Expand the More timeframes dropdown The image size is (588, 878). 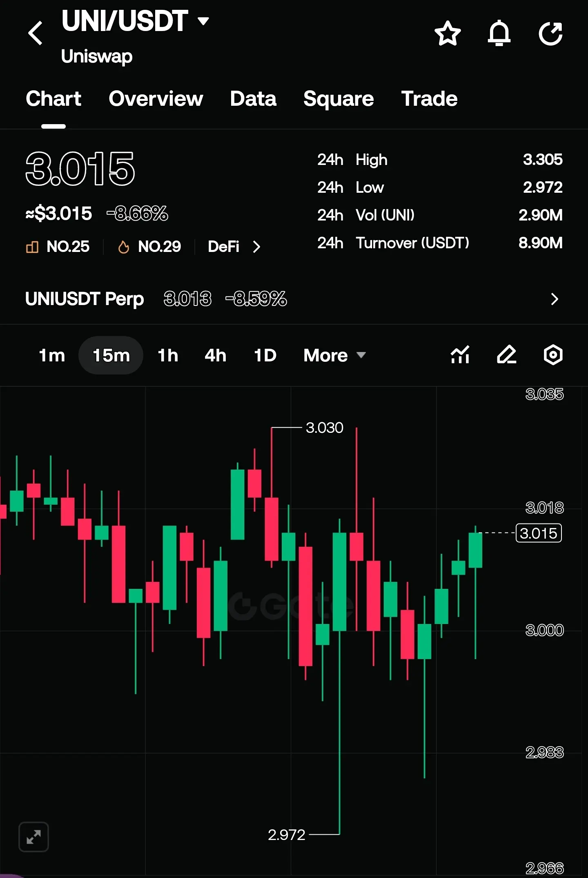coord(334,355)
